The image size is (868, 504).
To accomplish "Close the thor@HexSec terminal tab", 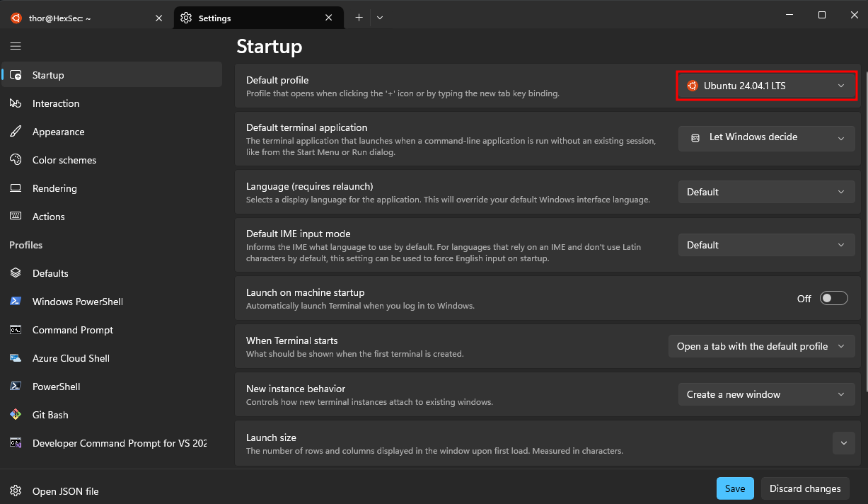I will pos(158,18).
